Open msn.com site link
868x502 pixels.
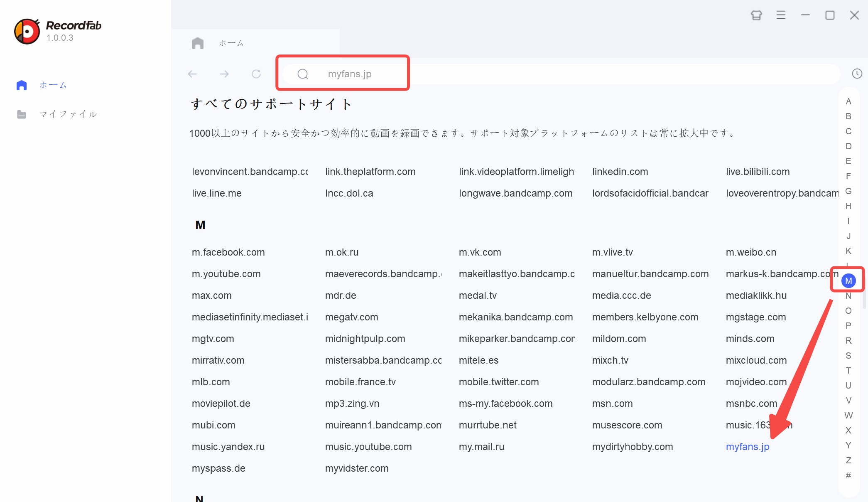[613, 404]
